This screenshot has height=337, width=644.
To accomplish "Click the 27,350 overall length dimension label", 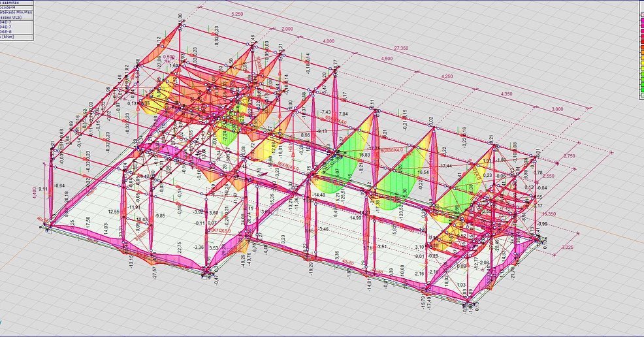I will coord(405,48).
